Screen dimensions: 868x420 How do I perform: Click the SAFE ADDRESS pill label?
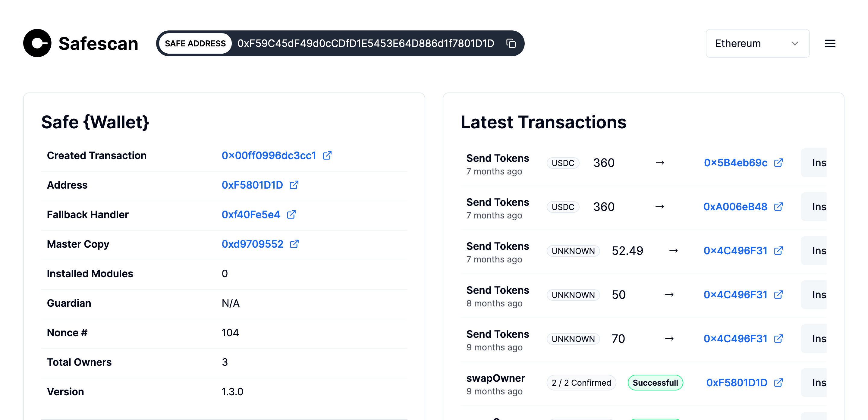[x=195, y=43]
